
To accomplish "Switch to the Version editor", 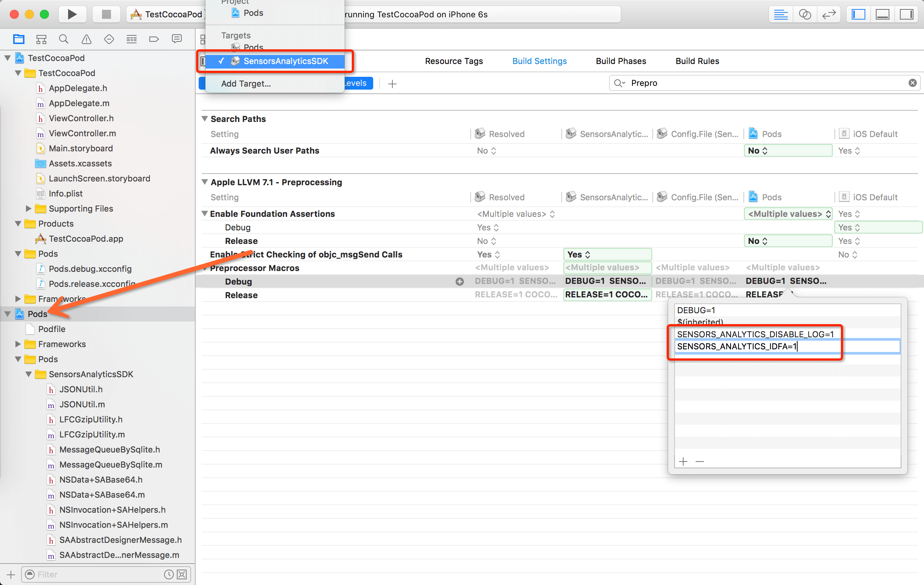I will 829,15.
